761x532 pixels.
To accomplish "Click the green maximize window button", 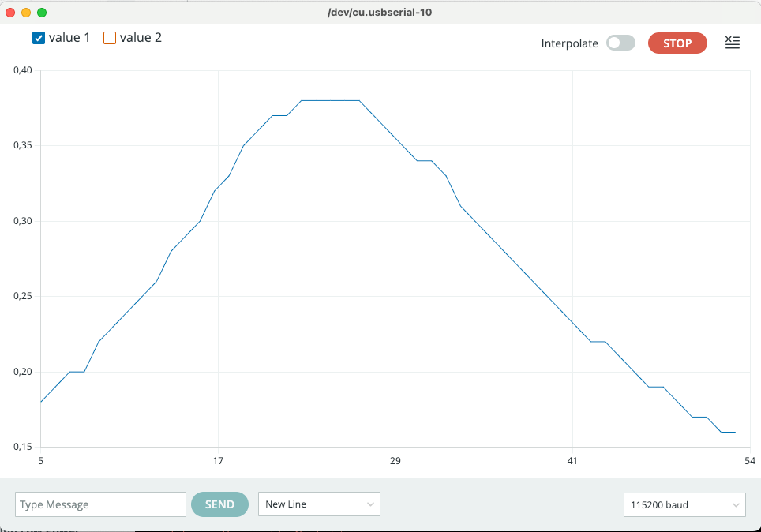I will click(x=42, y=13).
